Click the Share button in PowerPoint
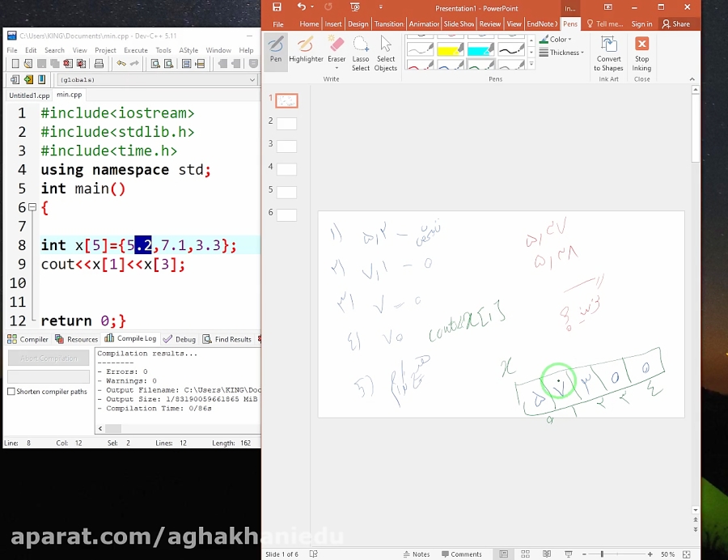The image size is (728, 560). (676, 24)
